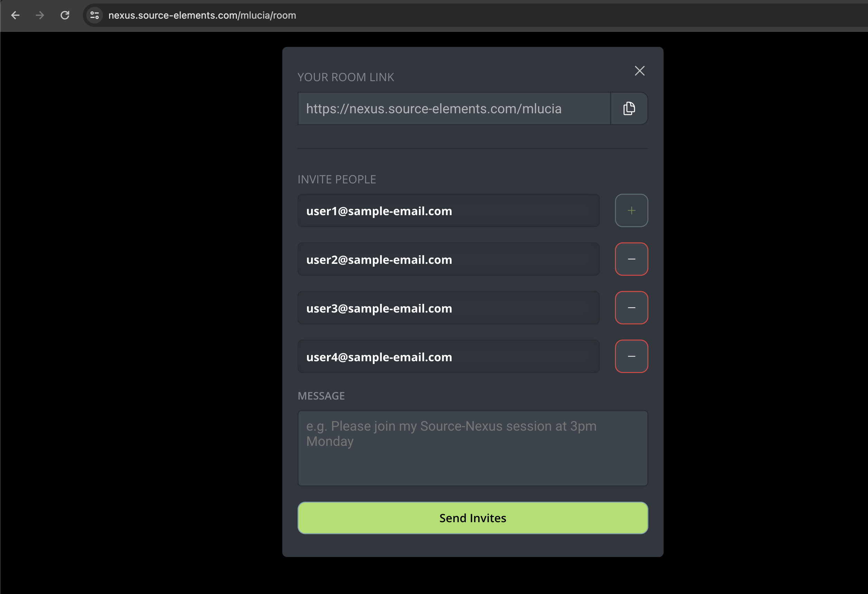The width and height of the screenshot is (868, 594).
Task: Click the room link text field
Action: point(454,108)
